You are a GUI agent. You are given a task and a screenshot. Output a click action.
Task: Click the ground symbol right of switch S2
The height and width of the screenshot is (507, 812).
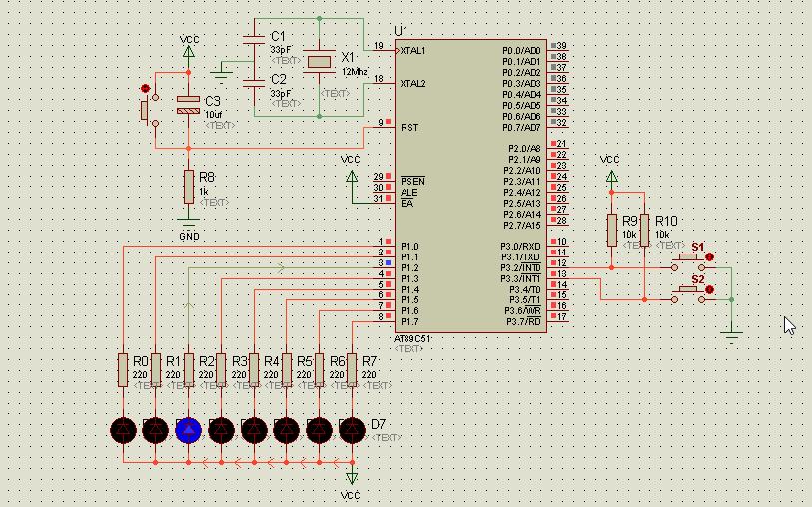tap(732, 336)
